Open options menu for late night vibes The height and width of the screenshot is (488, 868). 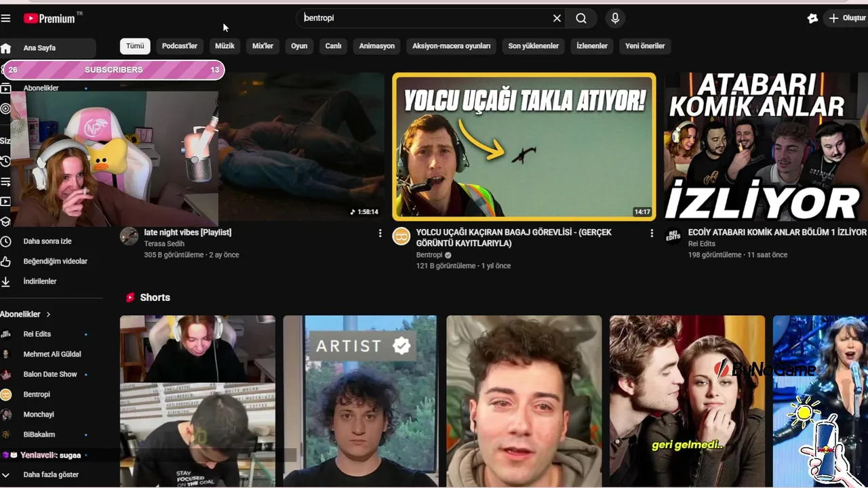point(380,233)
